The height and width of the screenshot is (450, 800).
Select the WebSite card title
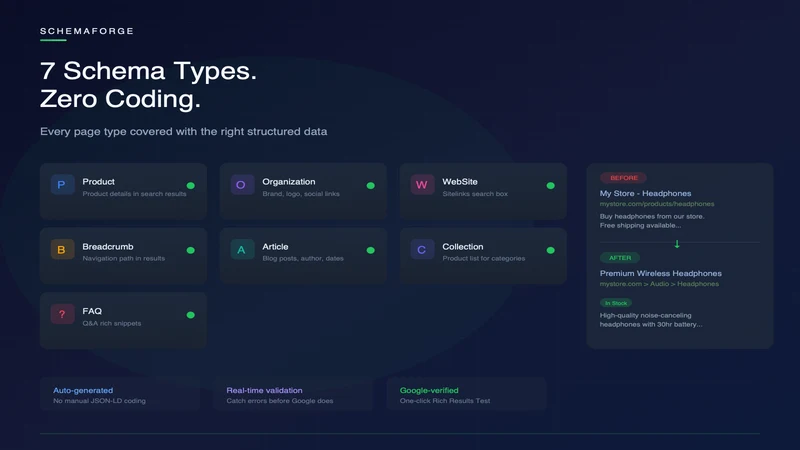point(460,182)
